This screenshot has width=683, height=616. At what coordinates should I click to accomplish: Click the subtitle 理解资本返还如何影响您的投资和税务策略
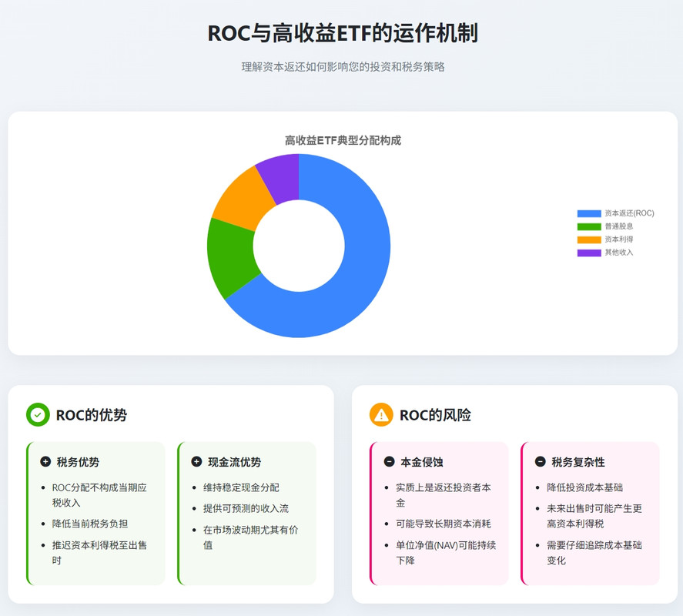tap(343, 67)
